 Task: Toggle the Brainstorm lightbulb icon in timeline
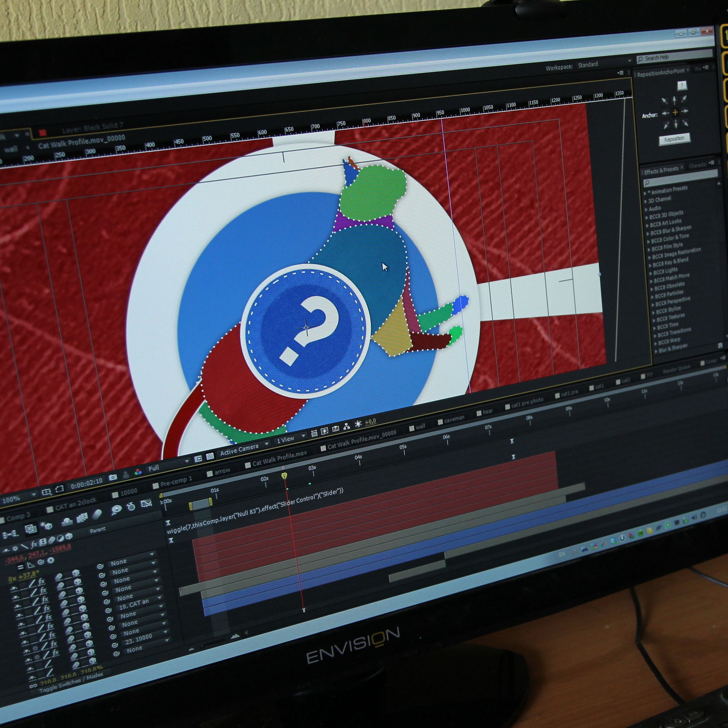coord(116,510)
